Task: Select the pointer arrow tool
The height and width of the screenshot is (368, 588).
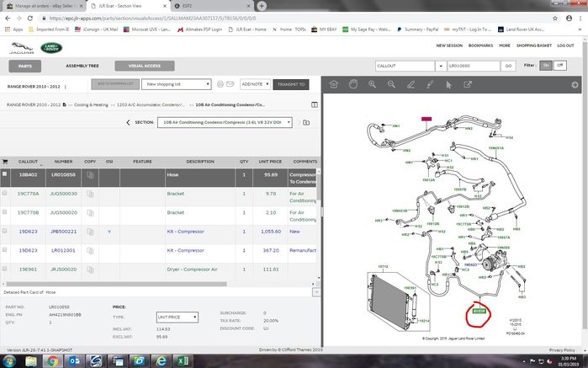Action: (448, 85)
